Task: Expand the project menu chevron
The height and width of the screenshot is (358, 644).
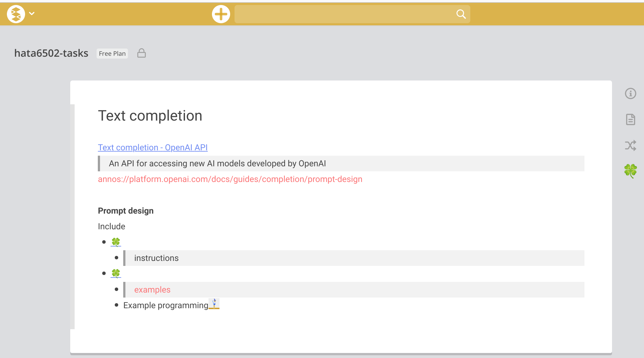Action: pyautogui.click(x=32, y=13)
